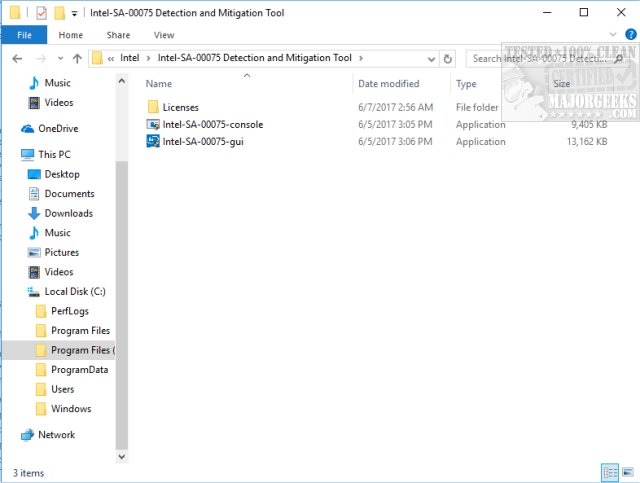Open the Pictures folder
Viewport: 640px width, 483px height.
click(62, 253)
